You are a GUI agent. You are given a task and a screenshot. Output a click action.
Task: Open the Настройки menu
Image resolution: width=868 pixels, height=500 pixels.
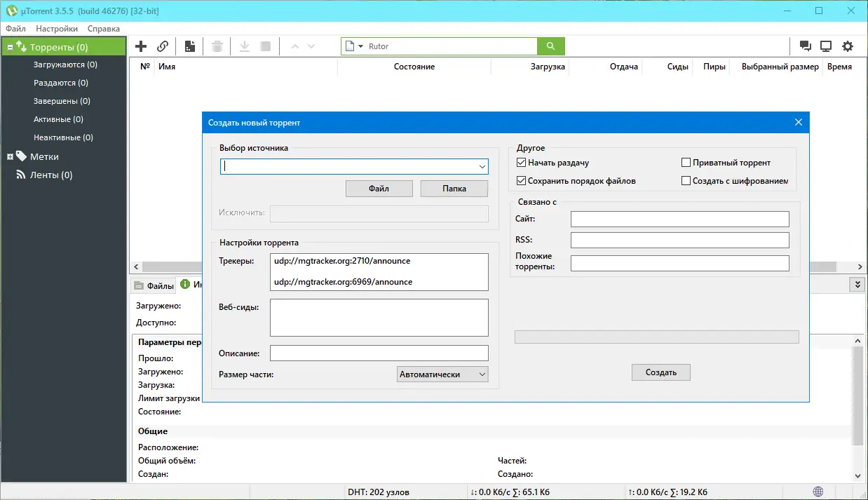pyautogui.click(x=57, y=29)
